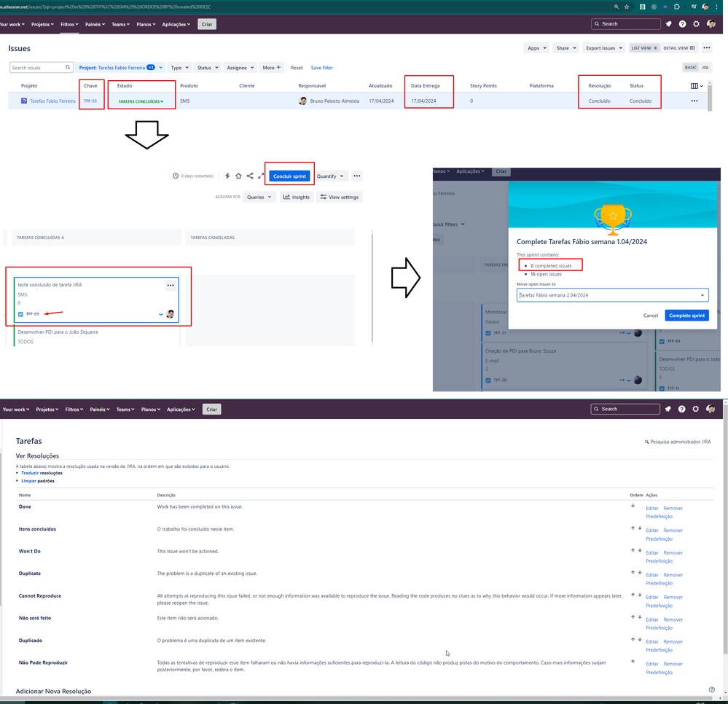
Task: Move Itens concluídos resolution up
Action: pos(633,528)
